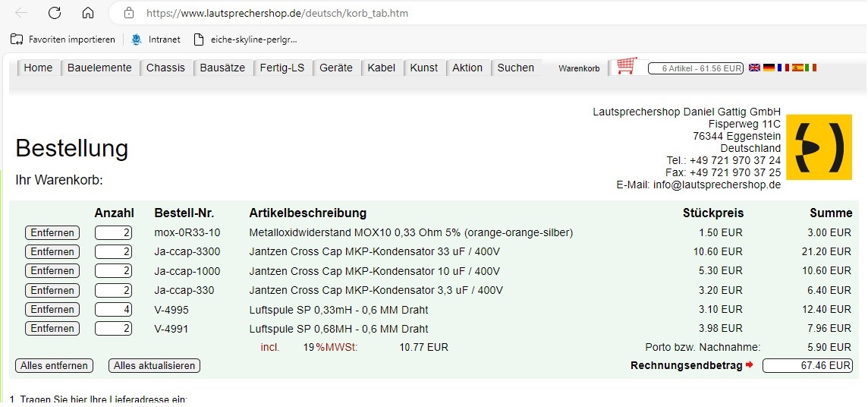
Task: Click Luftspule SP 0,33mH description
Action: [339, 310]
